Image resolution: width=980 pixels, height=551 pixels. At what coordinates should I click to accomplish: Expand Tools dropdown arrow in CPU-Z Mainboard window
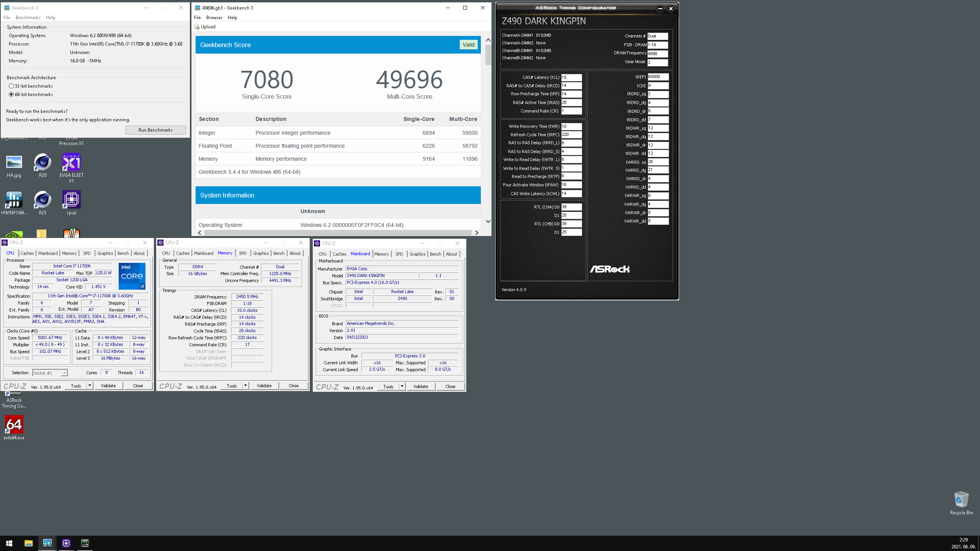402,386
